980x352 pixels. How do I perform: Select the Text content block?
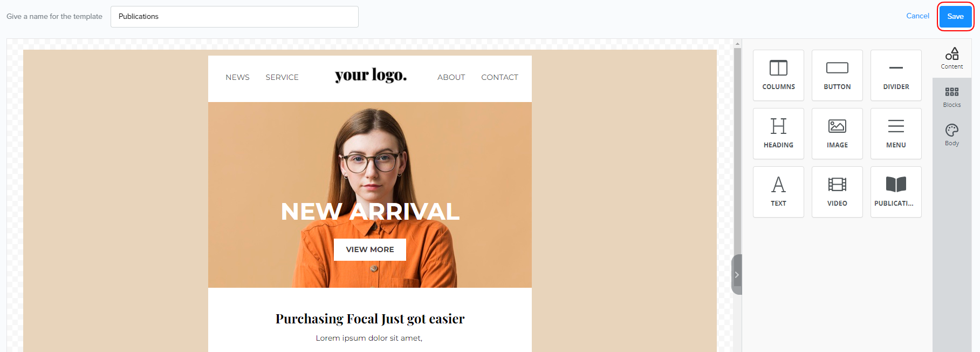pyautogui.click(x=778, y=192)
